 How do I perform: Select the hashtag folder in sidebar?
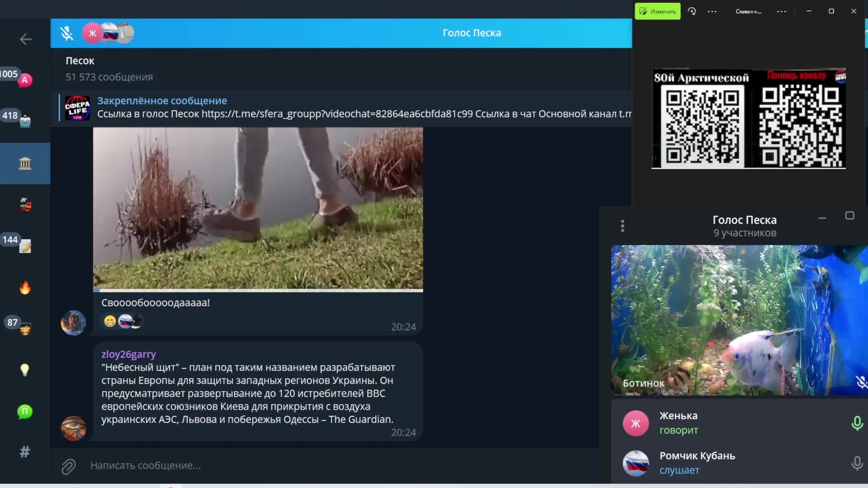(25, 452)
